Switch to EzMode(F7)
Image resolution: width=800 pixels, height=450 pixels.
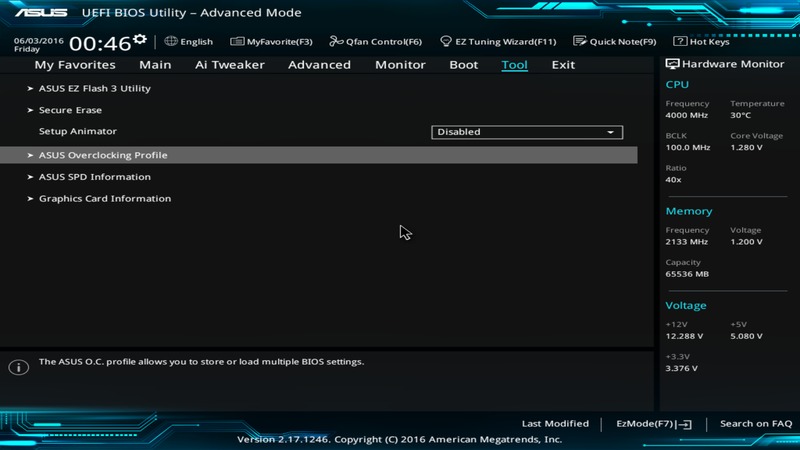[x=653, y=424]
